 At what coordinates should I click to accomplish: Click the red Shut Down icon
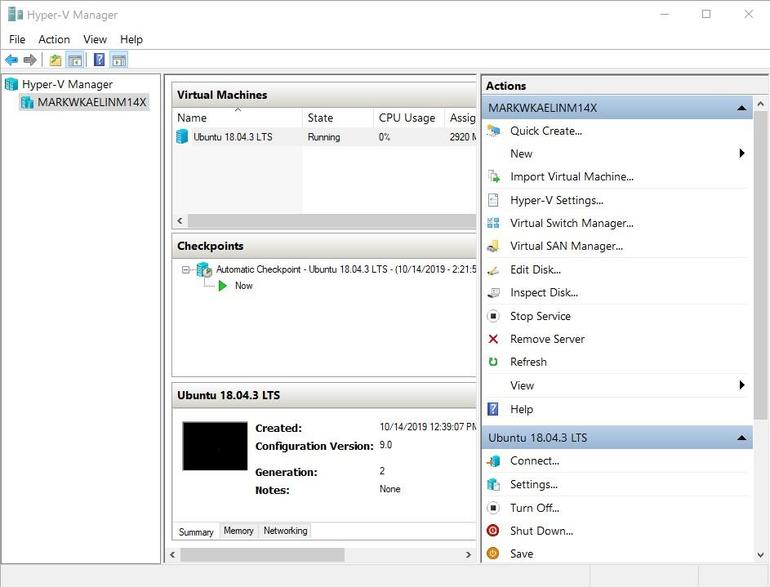tap(493, 531)
